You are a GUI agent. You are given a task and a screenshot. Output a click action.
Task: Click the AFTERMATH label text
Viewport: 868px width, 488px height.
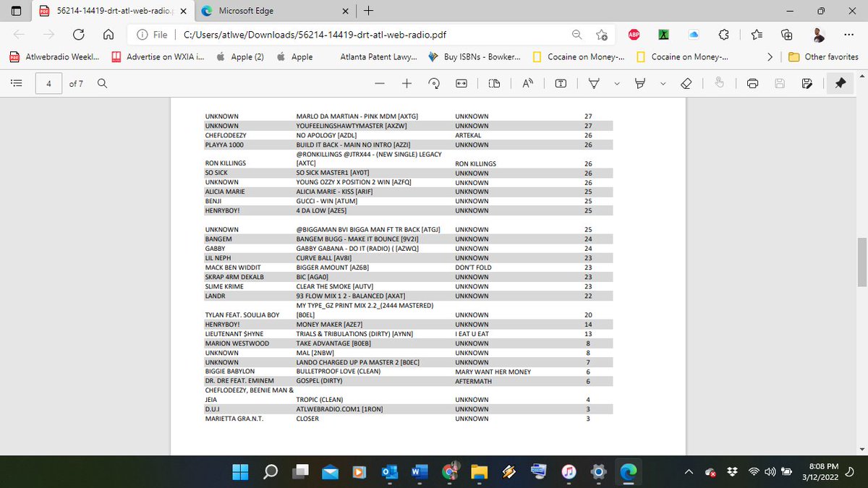(x=473, y=381)
